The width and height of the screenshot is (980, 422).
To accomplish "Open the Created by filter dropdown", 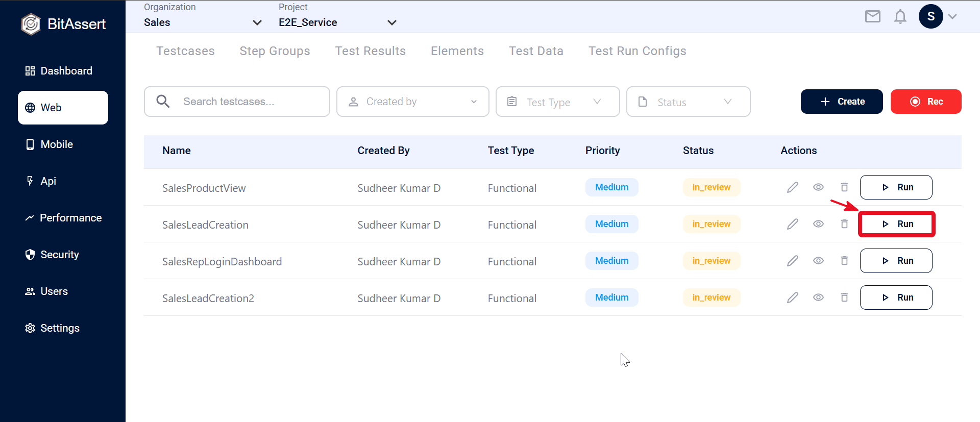I will coord(413,102).
